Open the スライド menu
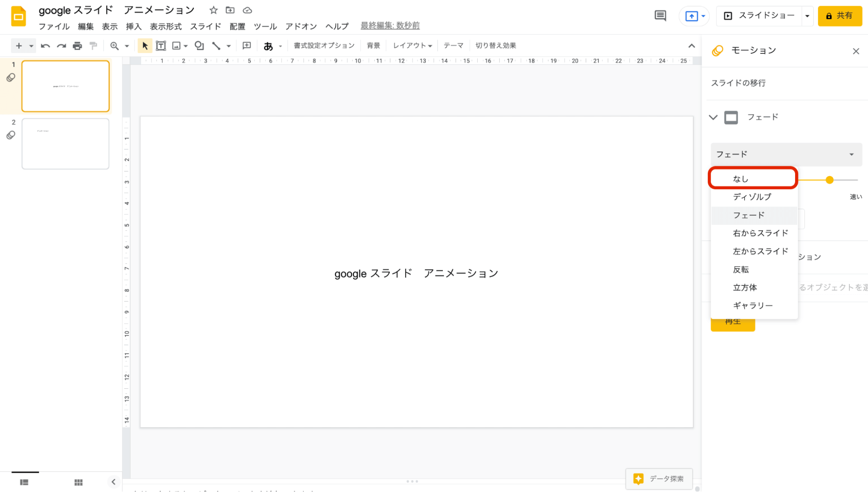The width and height of the screenshot is (868, 492). click(205, 26)
